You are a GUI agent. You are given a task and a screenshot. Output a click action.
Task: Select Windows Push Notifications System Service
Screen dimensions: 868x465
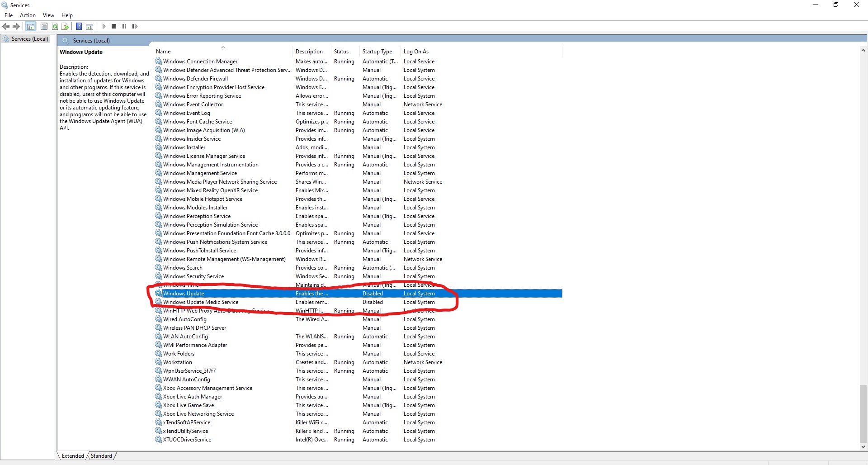click(x=358, y=242)
